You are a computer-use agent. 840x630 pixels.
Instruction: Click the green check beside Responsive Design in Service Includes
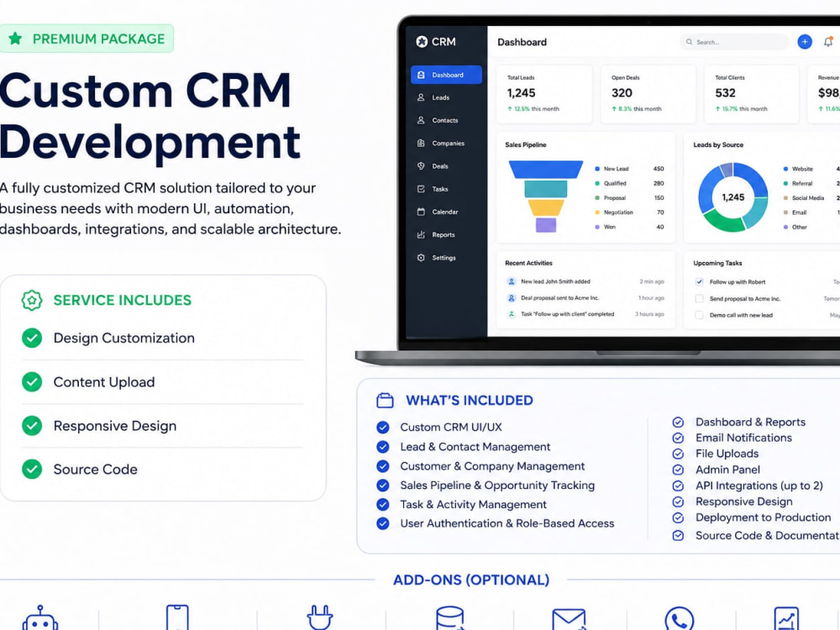(32, 425)
